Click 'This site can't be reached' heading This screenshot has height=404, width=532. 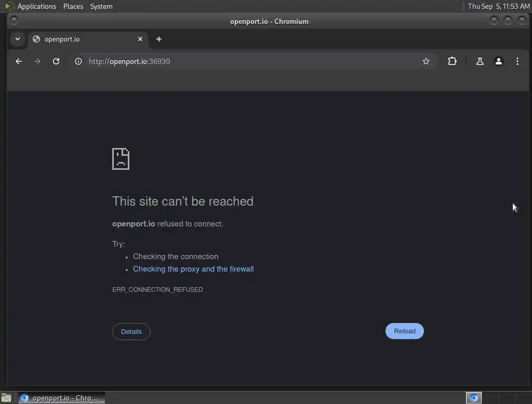[183, 201]
